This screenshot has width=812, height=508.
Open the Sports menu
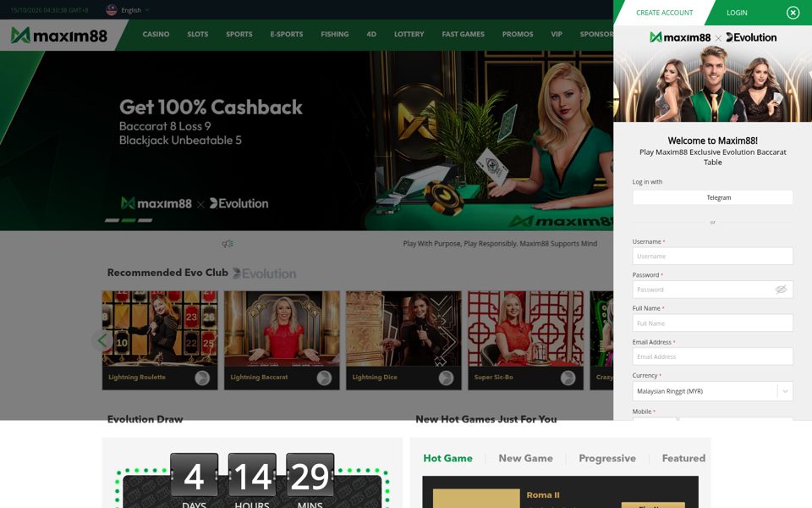pyautogui.click(x=239, y=34)
